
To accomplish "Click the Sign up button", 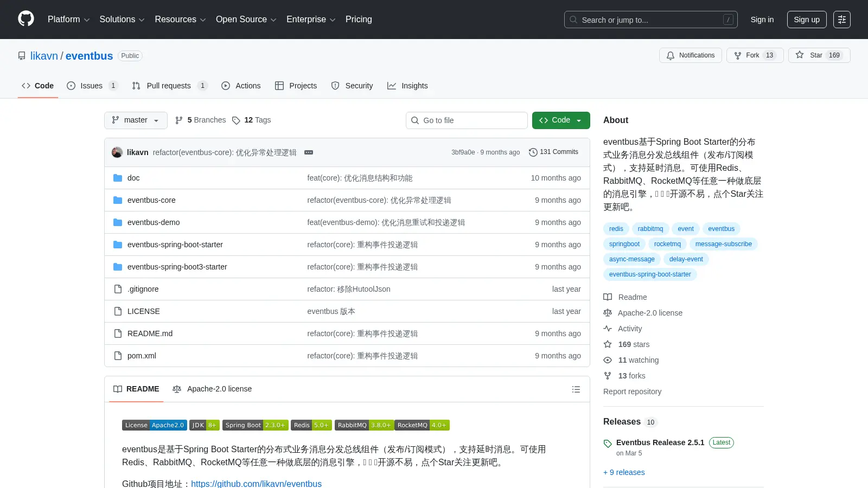I will 807,20.
